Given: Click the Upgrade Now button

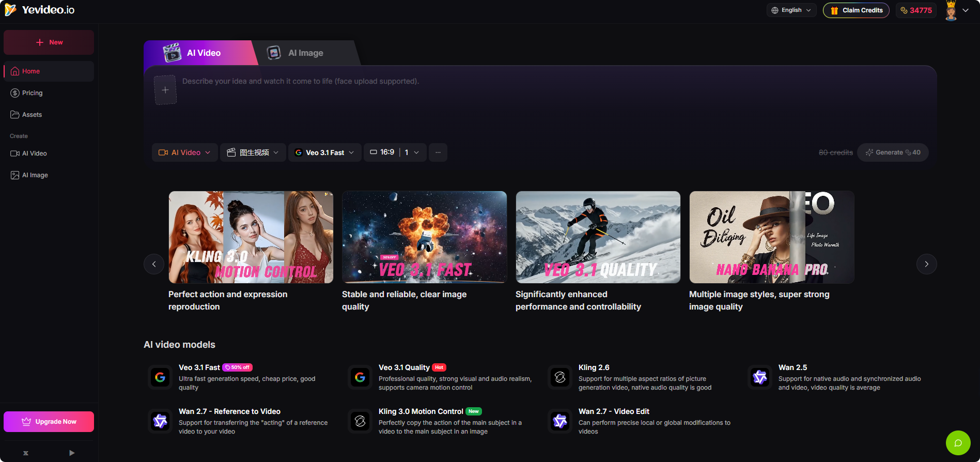Looking at the screenshot, I should coord(49,422).
